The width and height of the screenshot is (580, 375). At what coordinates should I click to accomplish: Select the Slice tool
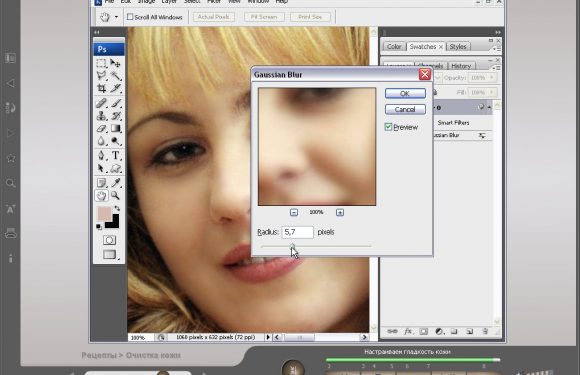(116, 88)
